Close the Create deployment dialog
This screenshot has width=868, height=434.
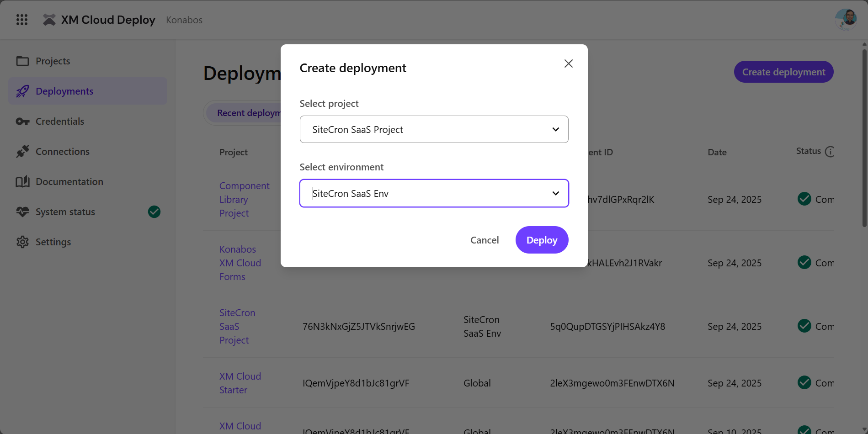pyautogui.click(x=568, y=64)
